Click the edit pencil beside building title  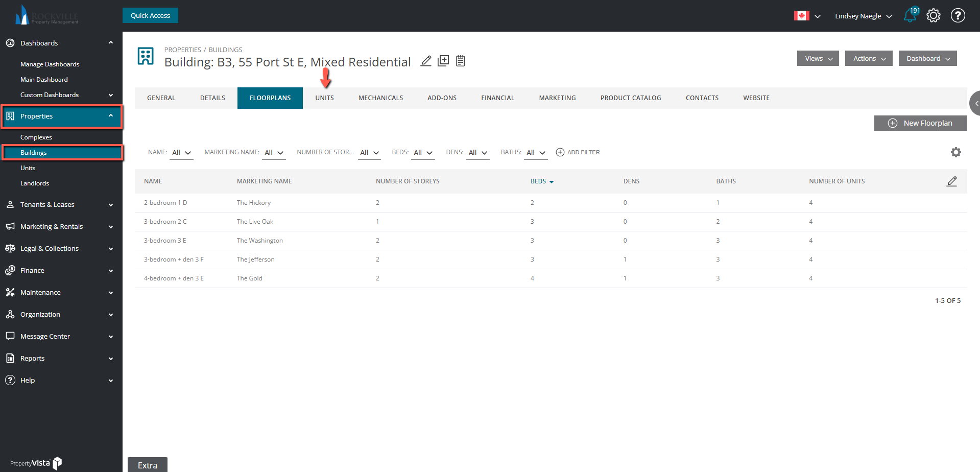coord(426,61)
